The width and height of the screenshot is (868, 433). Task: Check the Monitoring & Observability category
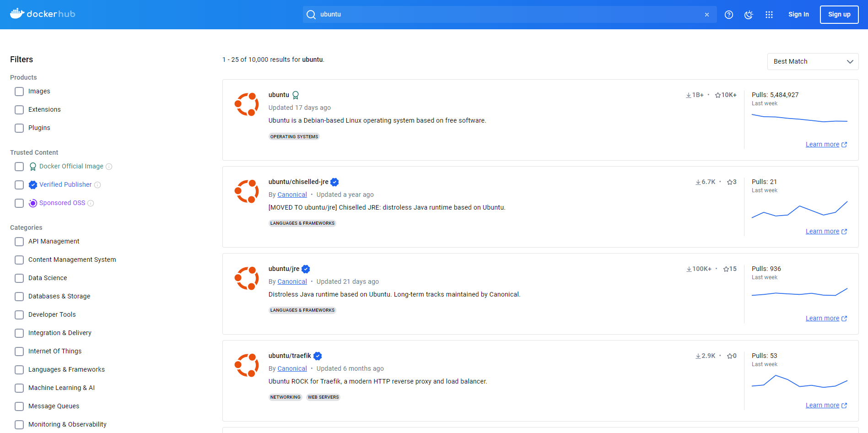coord(19,425)
